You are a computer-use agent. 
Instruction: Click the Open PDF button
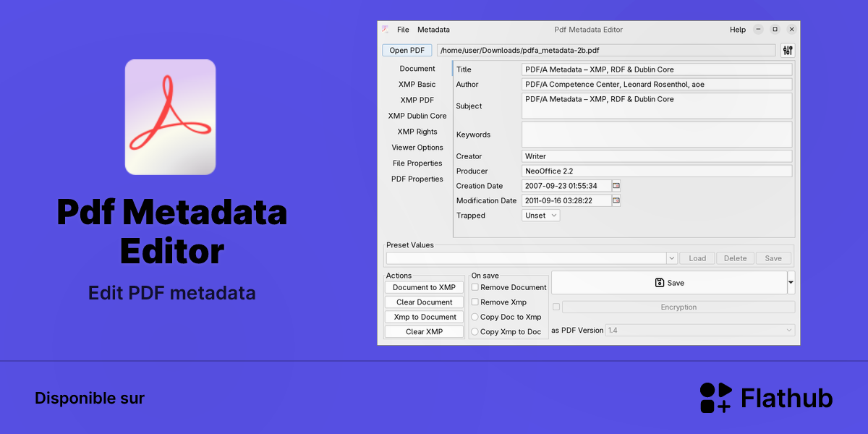point(407,50)
